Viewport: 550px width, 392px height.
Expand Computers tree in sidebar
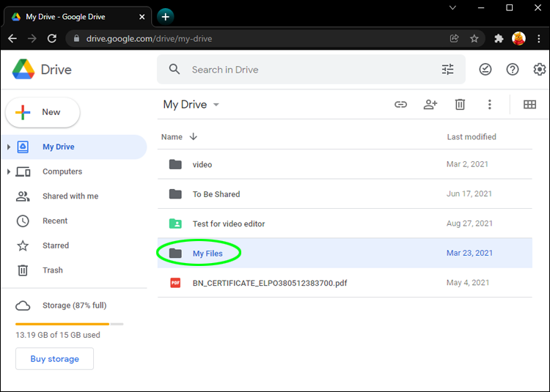(9, 171)
